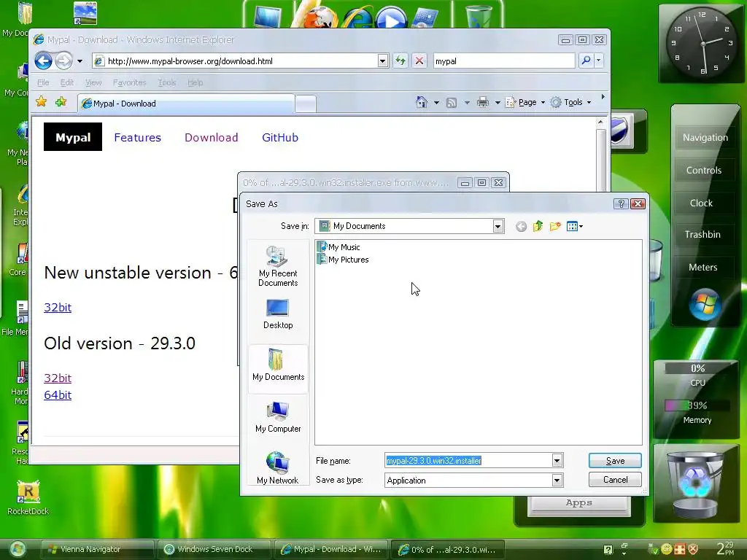Expand the File name dropdown arrow

pyautogui.click(x=557, y=461)
